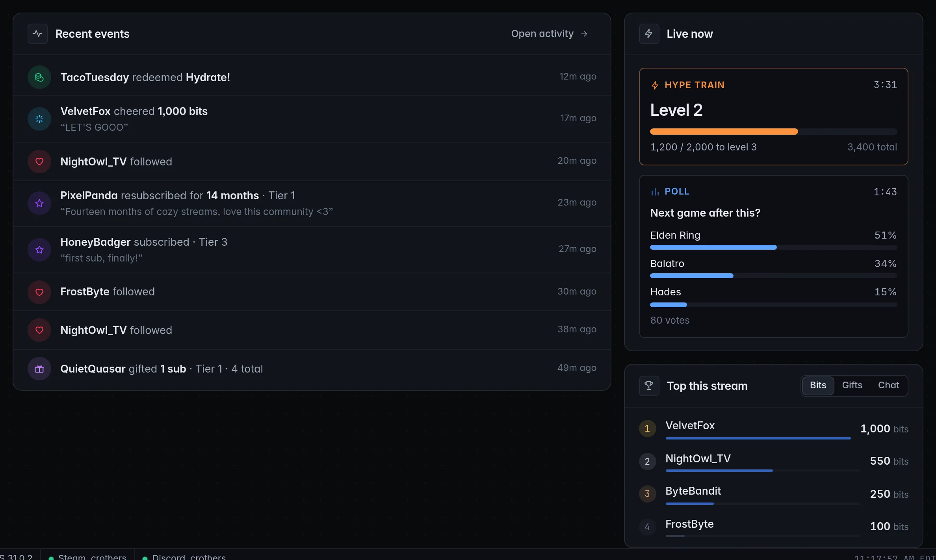Click the HoneyBadger subscribed event row

click(312, 250)
